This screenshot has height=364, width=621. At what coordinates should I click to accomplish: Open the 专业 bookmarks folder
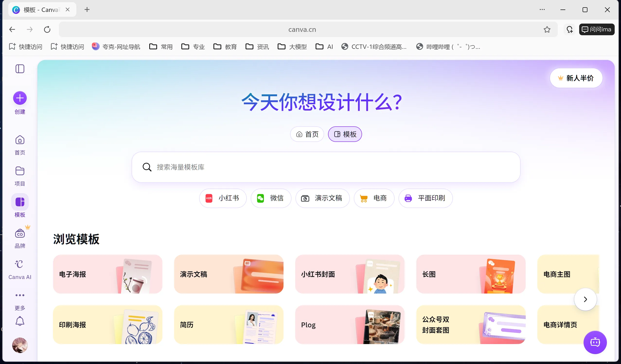pos(193,47)
